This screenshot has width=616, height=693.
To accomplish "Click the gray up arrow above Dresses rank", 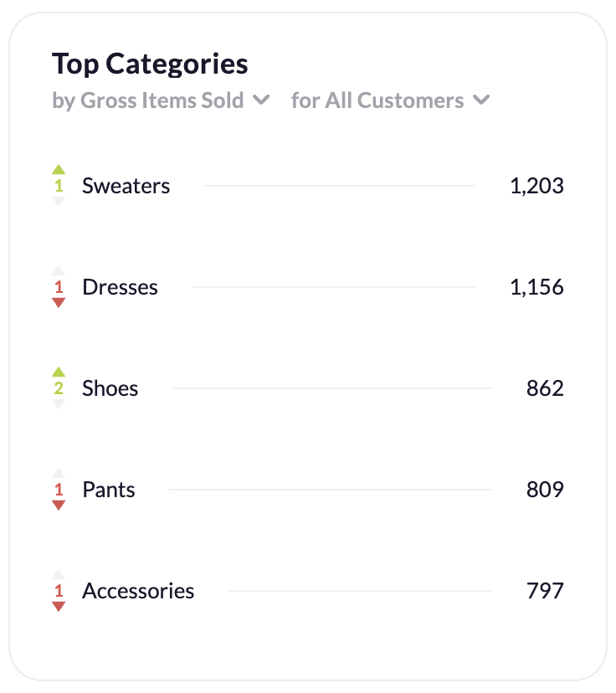I will (x=59, y=271).
